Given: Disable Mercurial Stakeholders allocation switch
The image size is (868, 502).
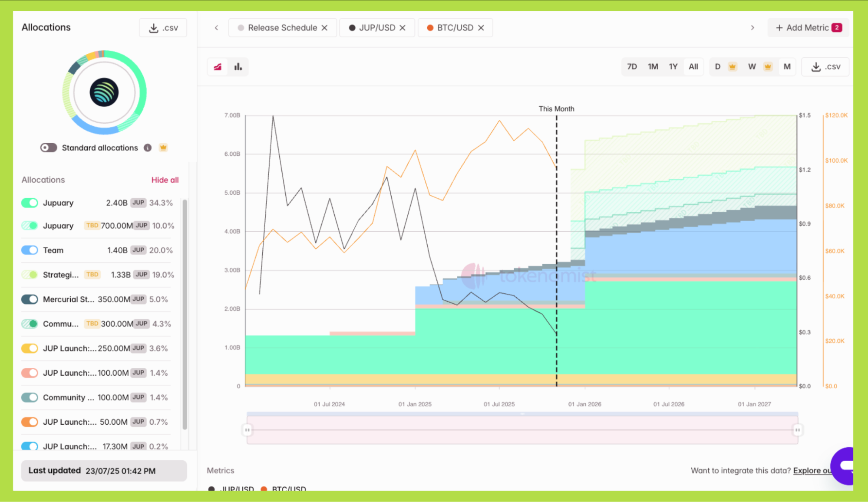Looking at the screenshot, I should (x=30, y=299).
